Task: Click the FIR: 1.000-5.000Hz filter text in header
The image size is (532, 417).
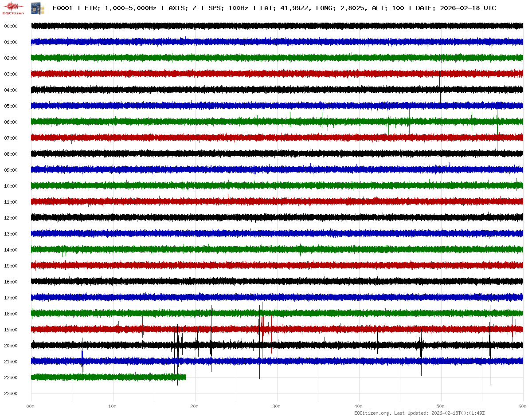Action: pyautogui.click(x=121, y=8)
